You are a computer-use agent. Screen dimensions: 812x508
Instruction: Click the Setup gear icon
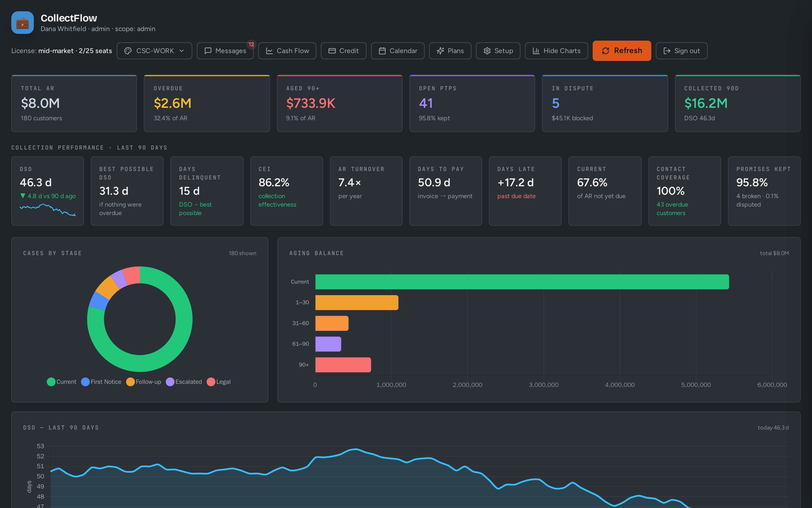[487, 51]
